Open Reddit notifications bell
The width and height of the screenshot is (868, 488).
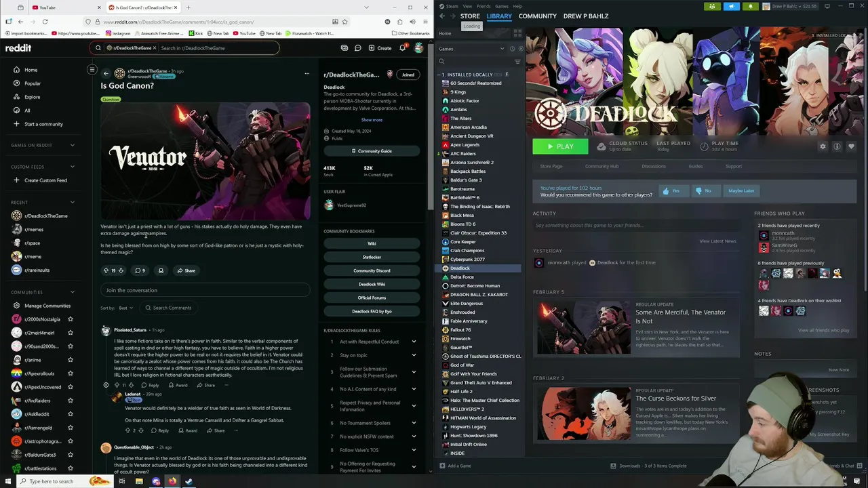[402, 48]
